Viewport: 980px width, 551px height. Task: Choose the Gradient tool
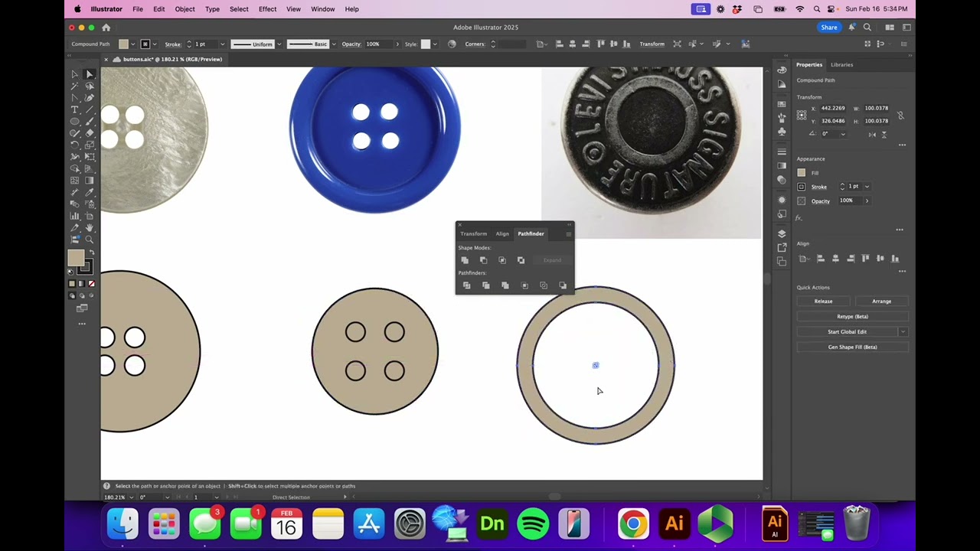90,181
